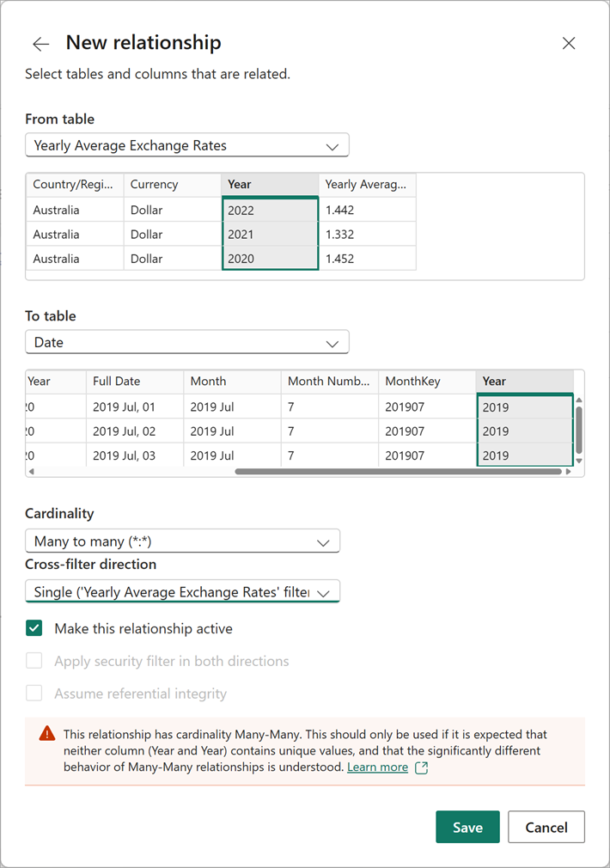The image size is (610, 868).
Task: Expand the Cross-filter direction dropdown
Action: [x=182, y=592]
